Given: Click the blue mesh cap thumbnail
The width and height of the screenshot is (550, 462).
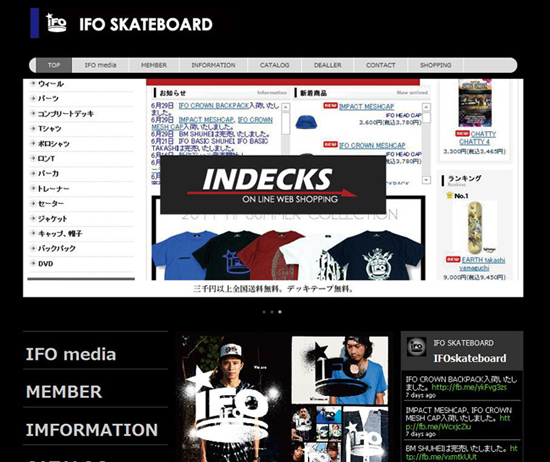Looking at the screenshot, I should pyautogui.click(x=306, y=122).
